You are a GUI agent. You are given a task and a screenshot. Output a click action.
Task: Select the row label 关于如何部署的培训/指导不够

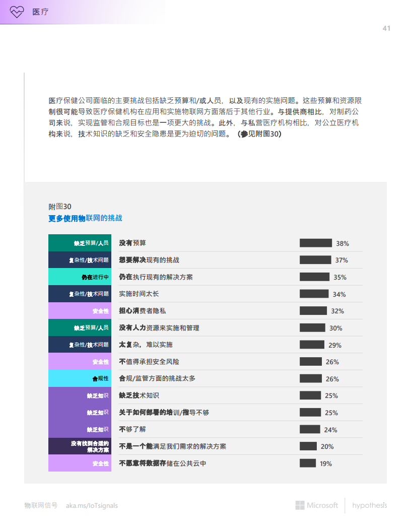coord(164,412)
